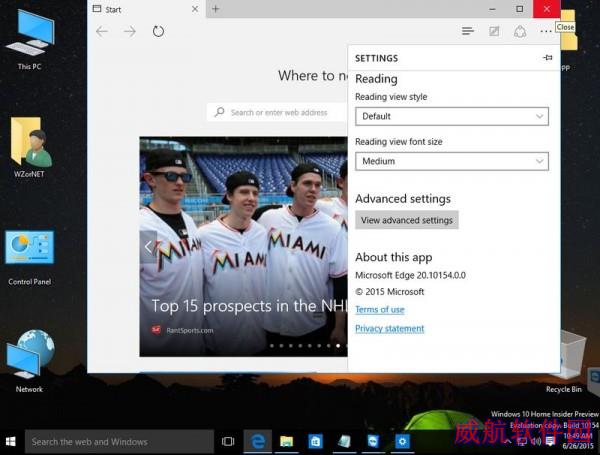Open the Share feedback icon in toolbar
Screen dimensions: 600x455
pyautogui.click(x=520, y=31)
